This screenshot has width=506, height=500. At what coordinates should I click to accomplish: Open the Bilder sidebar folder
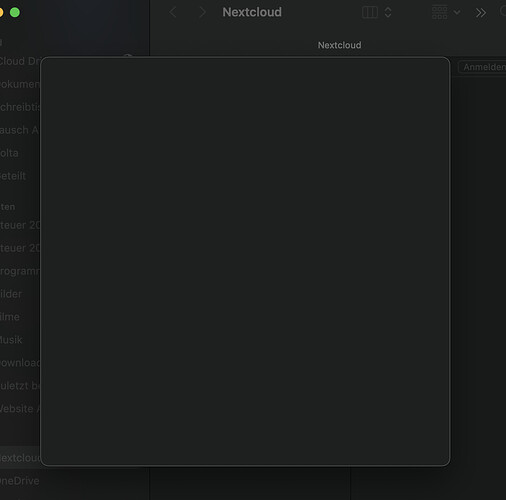11,294
